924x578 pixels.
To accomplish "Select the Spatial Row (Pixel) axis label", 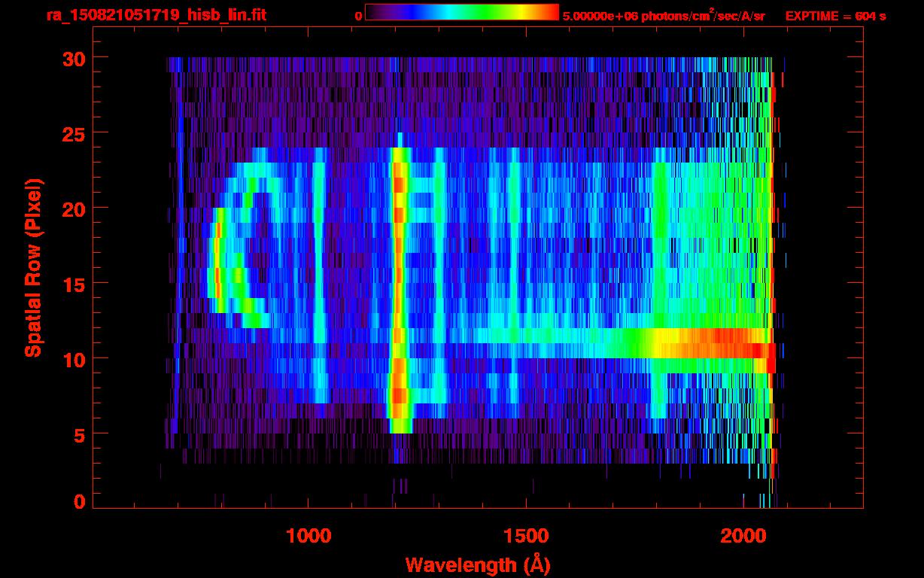I will click(33, 267).
